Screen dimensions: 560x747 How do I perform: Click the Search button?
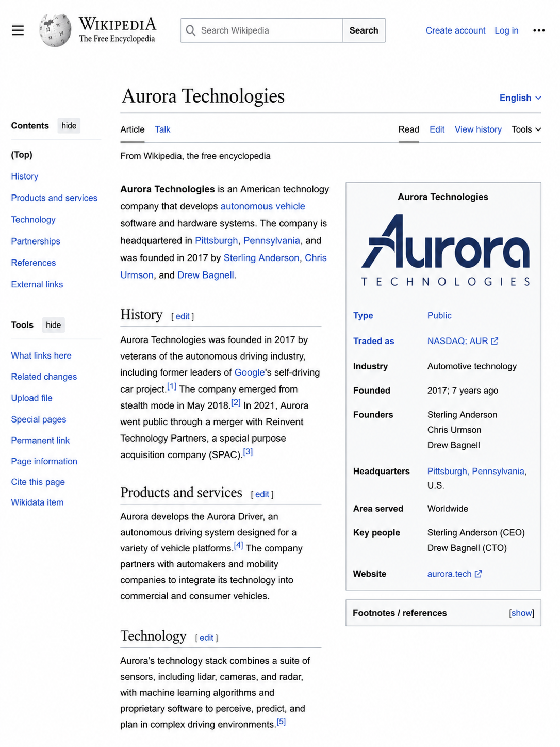(364, 30)
